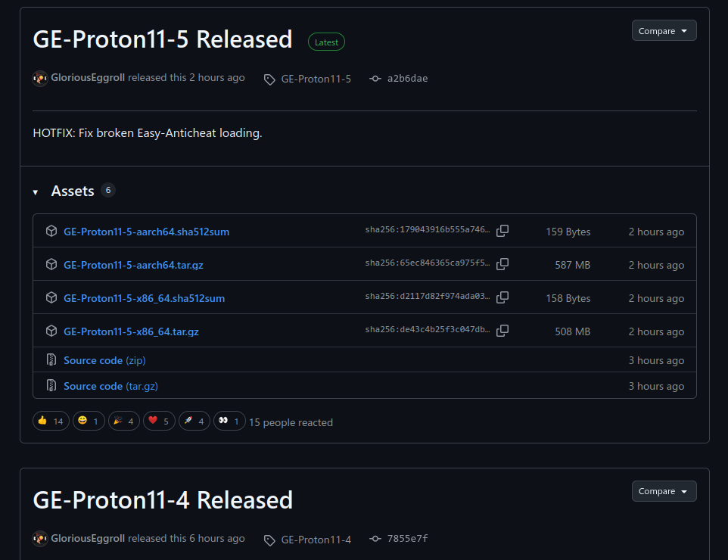Click hash text sha256:65ec846365ca975f5…
The width and height of the screenshot is (728, 560).
[427, 263]
